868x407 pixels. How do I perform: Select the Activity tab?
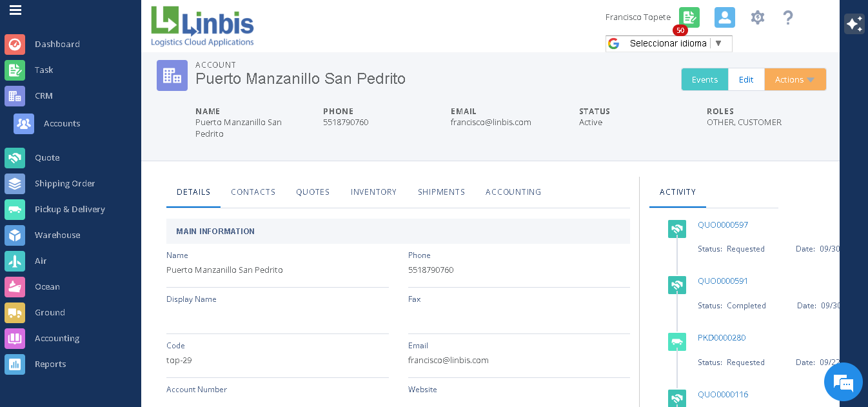[x=678, y=192]
